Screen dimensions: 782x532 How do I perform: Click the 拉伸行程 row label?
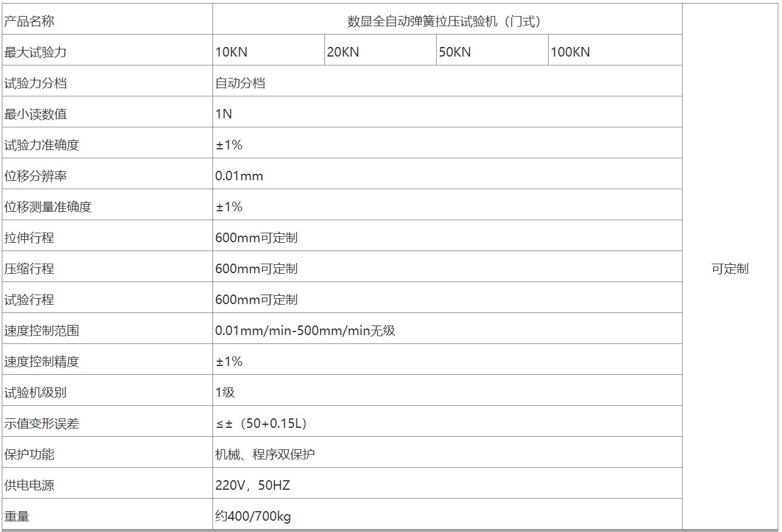pyautogui.click(x=29, y=238)
